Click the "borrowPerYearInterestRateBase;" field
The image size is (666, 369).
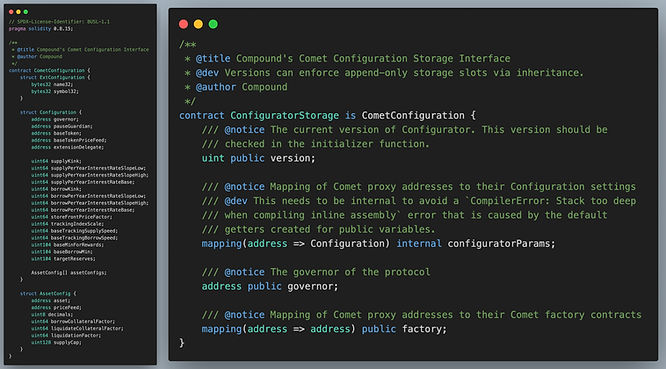tap(83, 210)
